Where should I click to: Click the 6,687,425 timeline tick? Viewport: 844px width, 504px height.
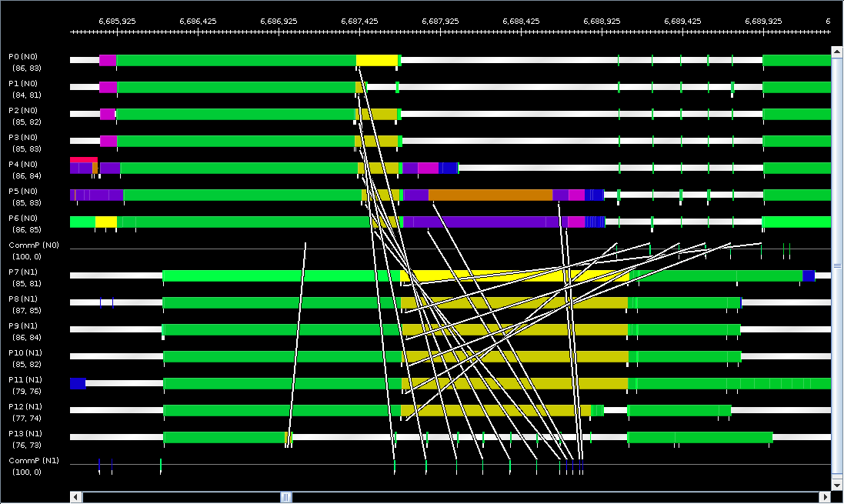pyautogui.click(x=359, y=21)
